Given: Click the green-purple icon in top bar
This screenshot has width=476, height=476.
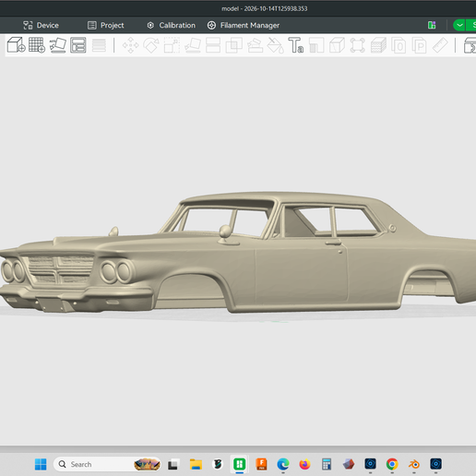Looking at the screenshot, I should coord(432,25).
